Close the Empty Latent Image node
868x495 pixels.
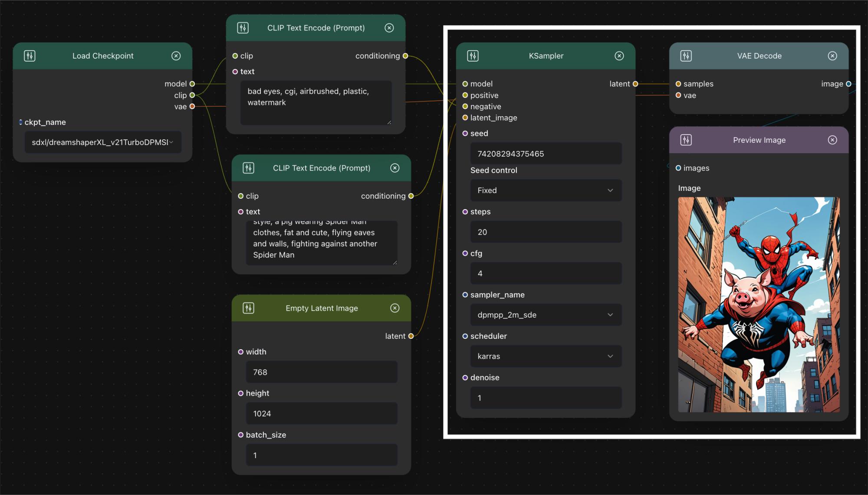395,308
